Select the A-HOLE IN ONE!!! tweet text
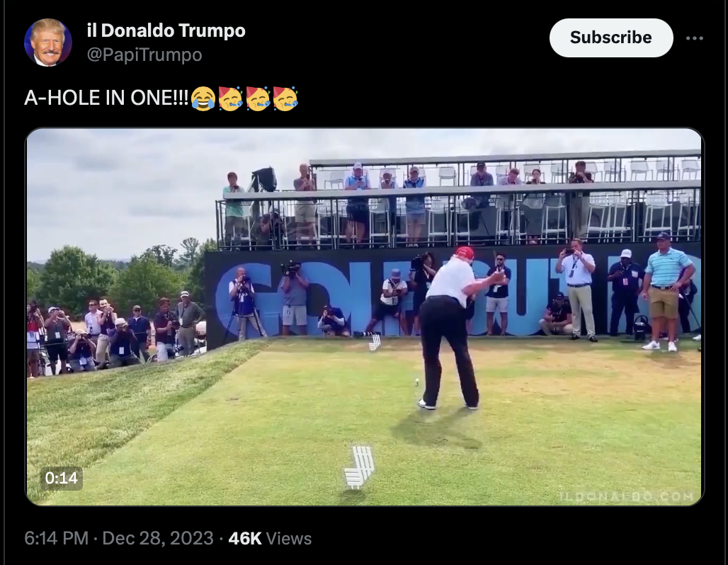The height and width of the screenshot is (565, 728). (106, 98)
